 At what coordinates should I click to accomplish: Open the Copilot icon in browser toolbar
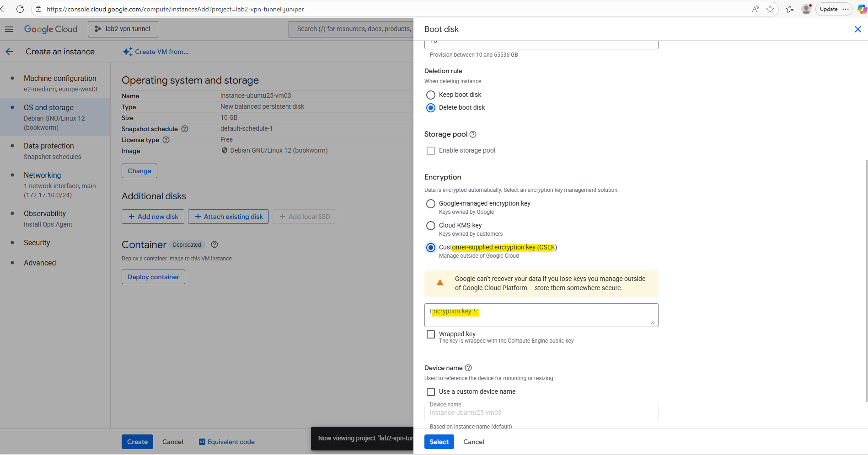coord(862,9)
